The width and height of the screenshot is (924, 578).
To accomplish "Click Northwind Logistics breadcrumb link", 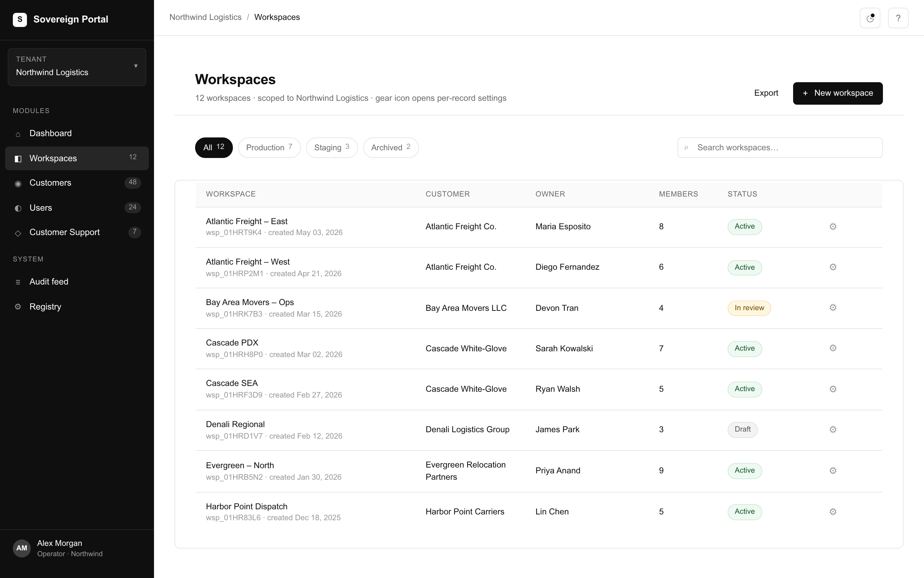I will coord(205,17).
